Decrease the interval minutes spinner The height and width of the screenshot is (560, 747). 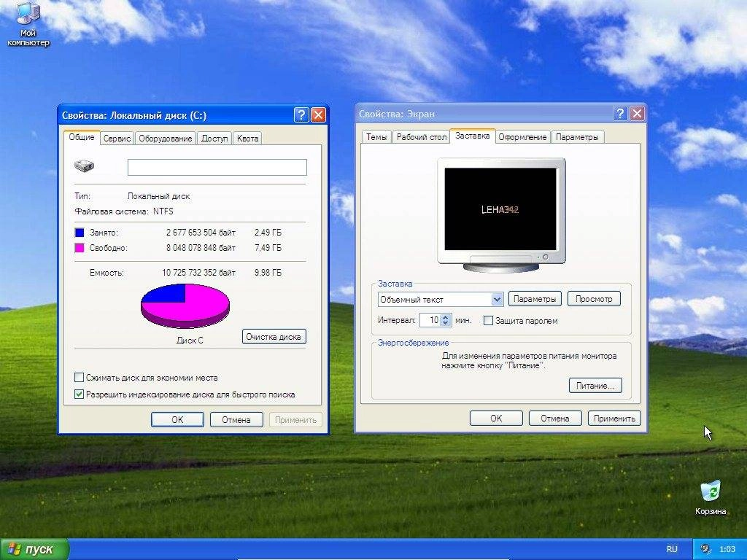tap(446, 323)
